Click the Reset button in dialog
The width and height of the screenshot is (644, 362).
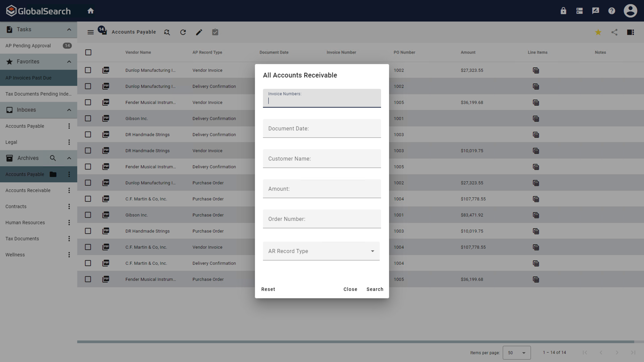point(268,289)
